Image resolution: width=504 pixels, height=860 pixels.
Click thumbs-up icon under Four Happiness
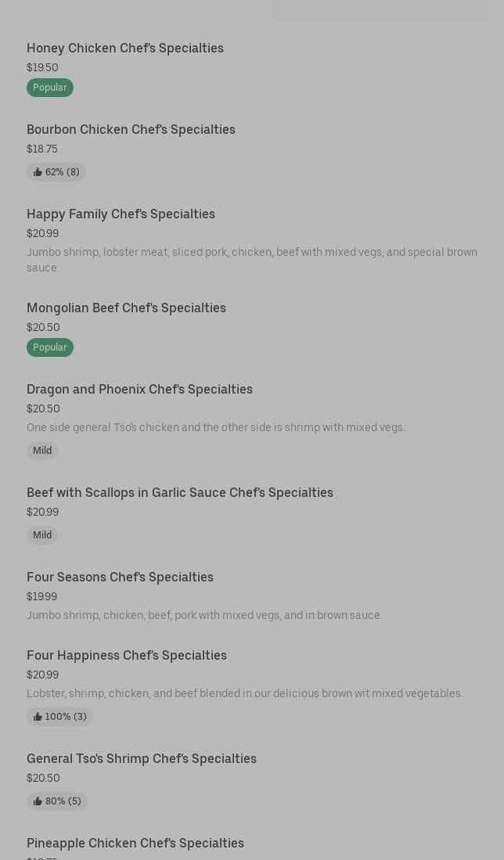[x=38, y=717]
